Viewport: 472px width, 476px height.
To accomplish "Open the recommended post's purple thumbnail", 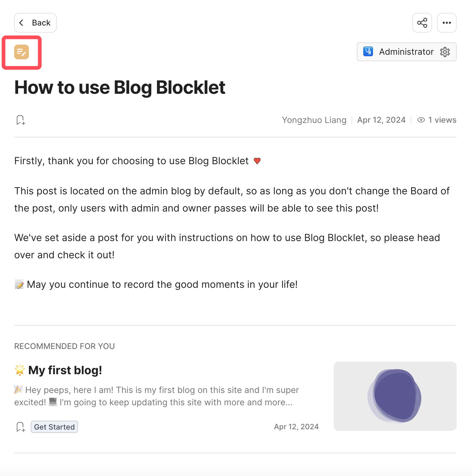I will 395,396.
